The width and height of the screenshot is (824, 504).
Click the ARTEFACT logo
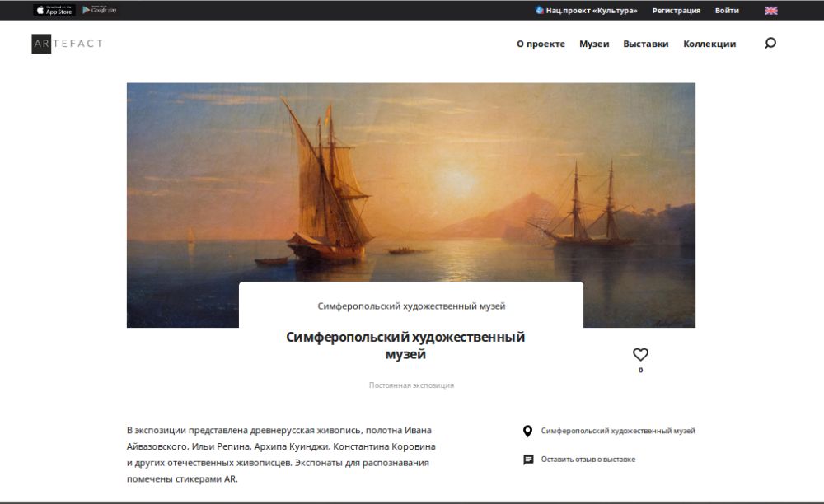68,44
